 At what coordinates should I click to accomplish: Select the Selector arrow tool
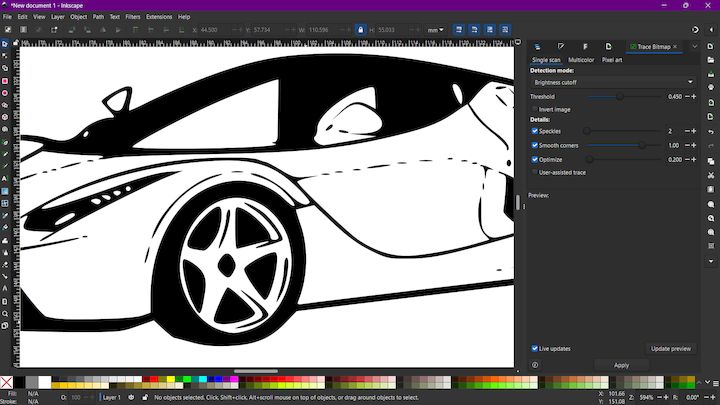click(x=5, y=44)
